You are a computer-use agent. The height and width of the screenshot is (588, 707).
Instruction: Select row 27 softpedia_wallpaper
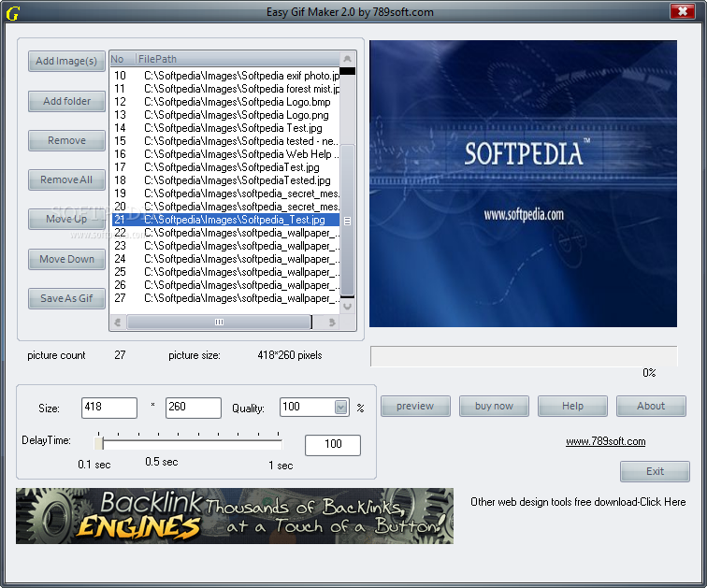[225, 298]
